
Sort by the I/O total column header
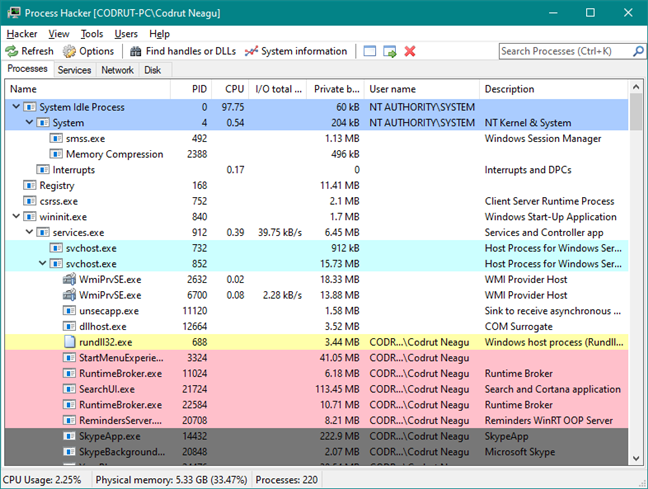coord(278,89)
